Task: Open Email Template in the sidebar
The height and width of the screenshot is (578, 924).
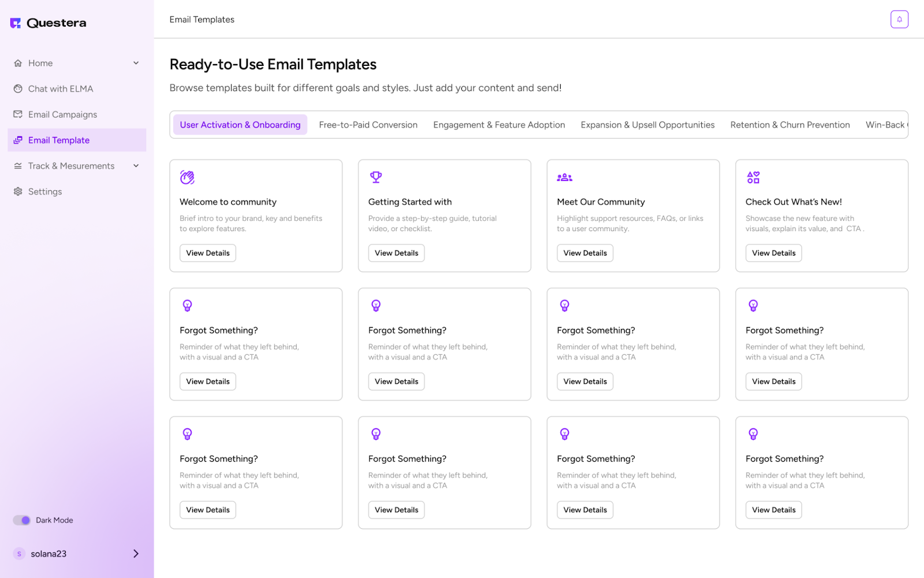Action: tap(59, 140)
